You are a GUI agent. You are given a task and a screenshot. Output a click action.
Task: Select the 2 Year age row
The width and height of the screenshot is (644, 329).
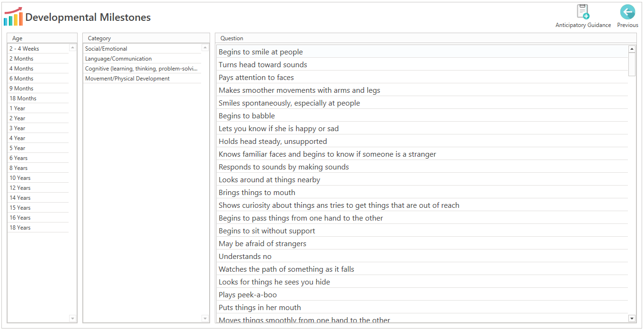tap(38, 118)
